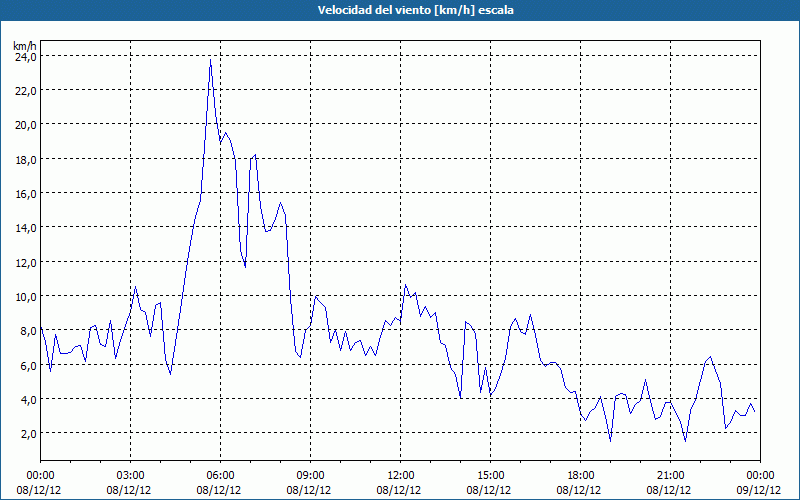Screen dimensions: 800x500
Task: Click the '18:00' x-axis label
Action: (x=581, y=476)
